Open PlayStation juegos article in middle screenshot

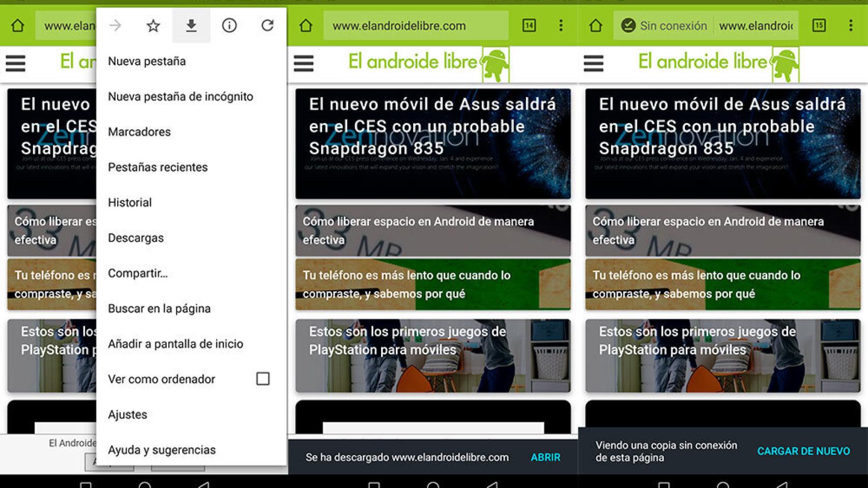[433, 356]
